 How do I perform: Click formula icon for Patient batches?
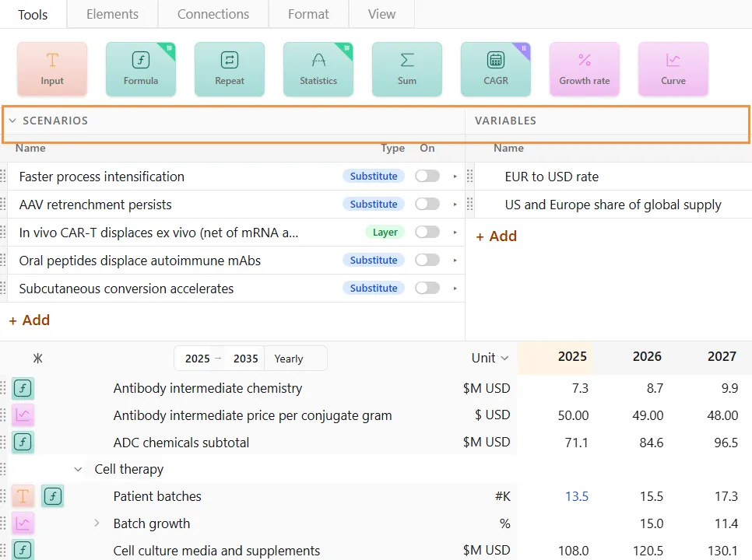click(x=53, y=496)
